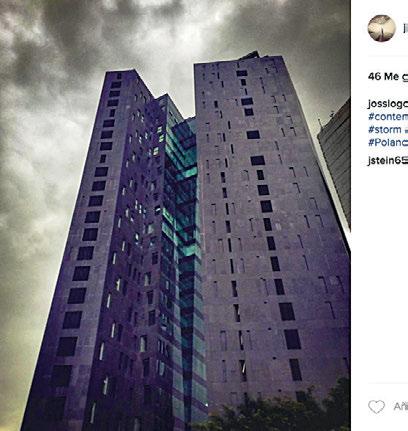Click the username text beside the avatar
The image size is (408, 431).
click(405, 28)
